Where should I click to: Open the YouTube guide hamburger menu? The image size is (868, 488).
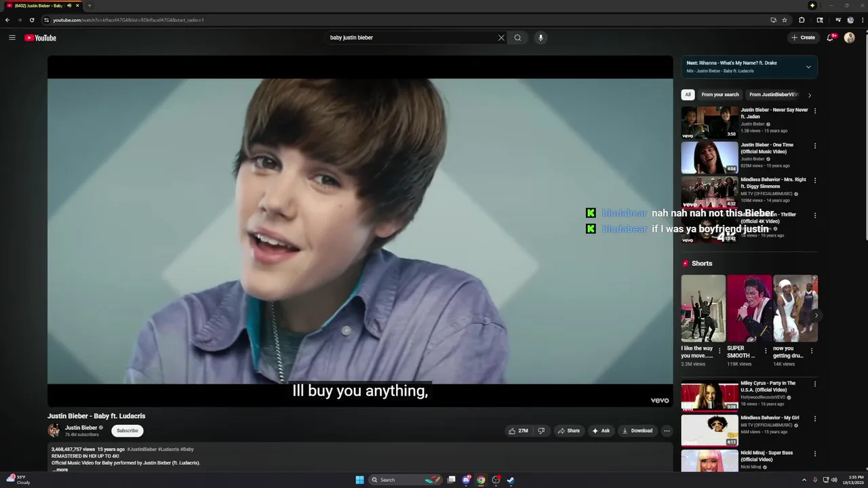point(12,38)
